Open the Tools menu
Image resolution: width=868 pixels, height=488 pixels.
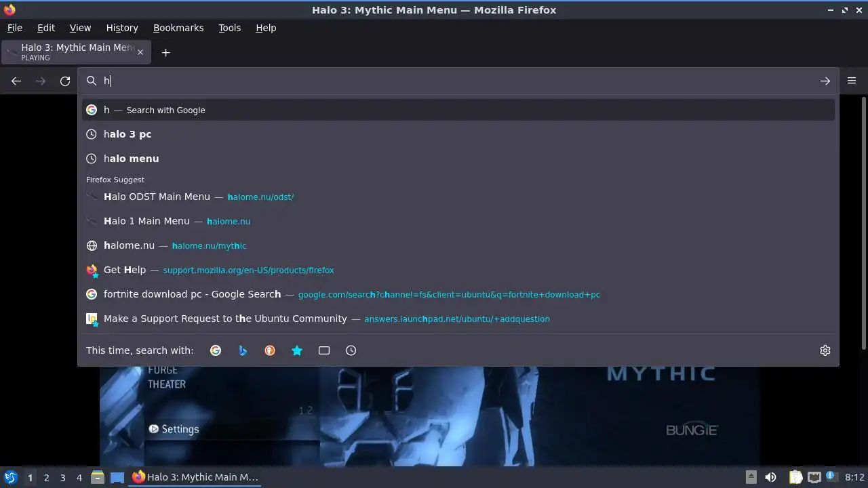(229, 28)
